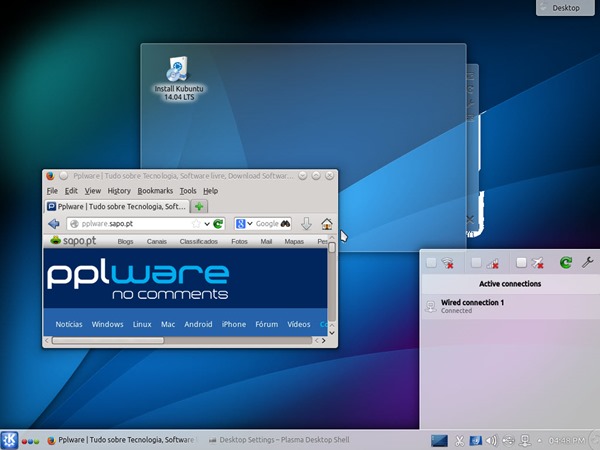Toggle the mobile broadband checkbox
This screenshot has height=450, width=600.
pos(476,262)
